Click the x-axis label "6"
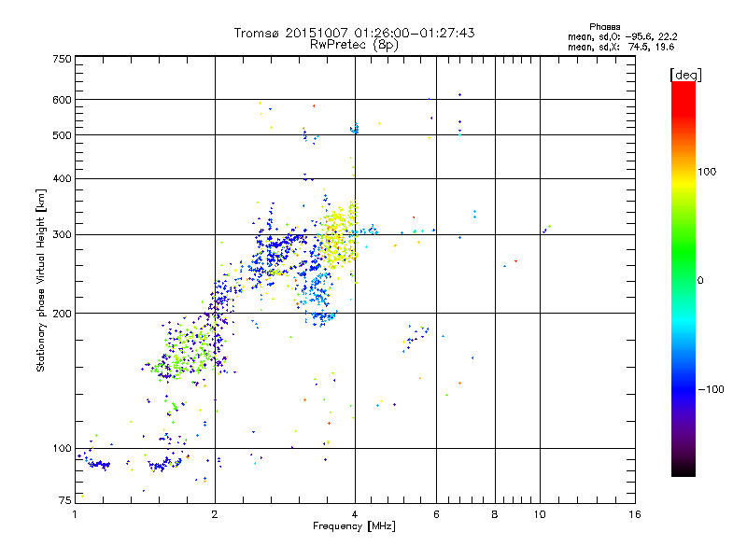The height and width of the screenshot is (560, 747). [x=436, y=514]
